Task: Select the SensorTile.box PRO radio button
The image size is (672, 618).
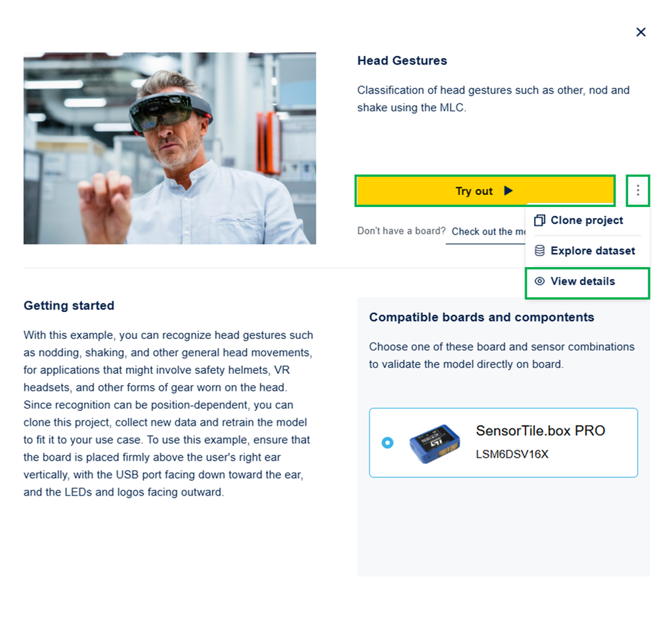Action: (387, 442)
